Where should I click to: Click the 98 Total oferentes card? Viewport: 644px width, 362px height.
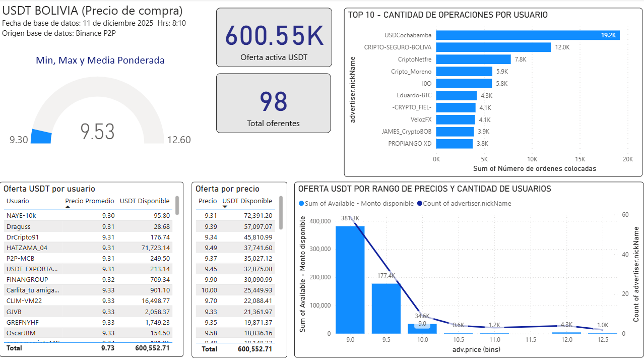pos(273,102)
